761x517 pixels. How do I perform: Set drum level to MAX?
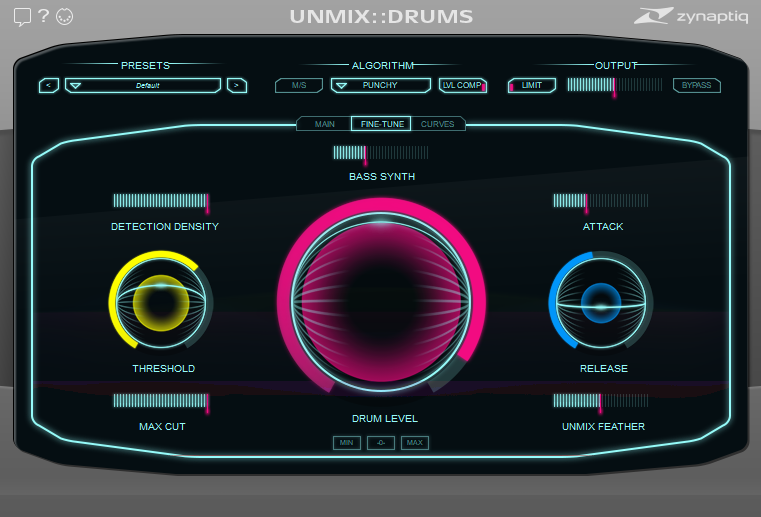pyautogui.click(x=414, y=443)
